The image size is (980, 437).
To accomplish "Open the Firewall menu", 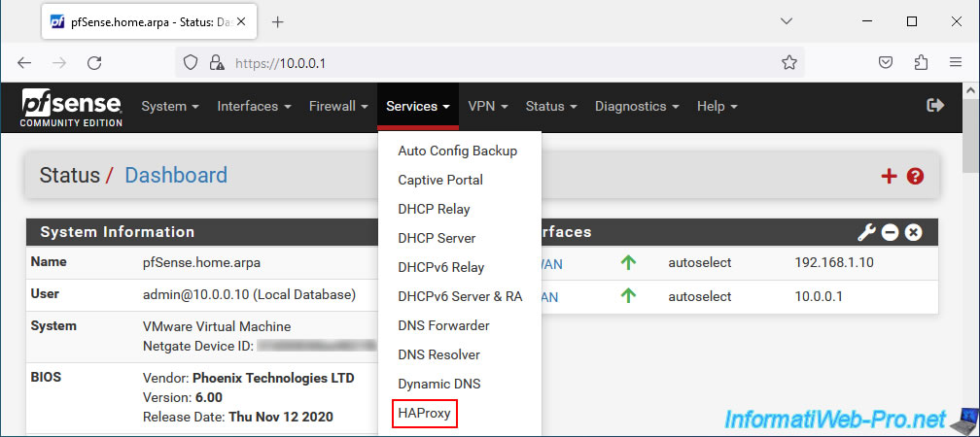I will tap(338, 107).
